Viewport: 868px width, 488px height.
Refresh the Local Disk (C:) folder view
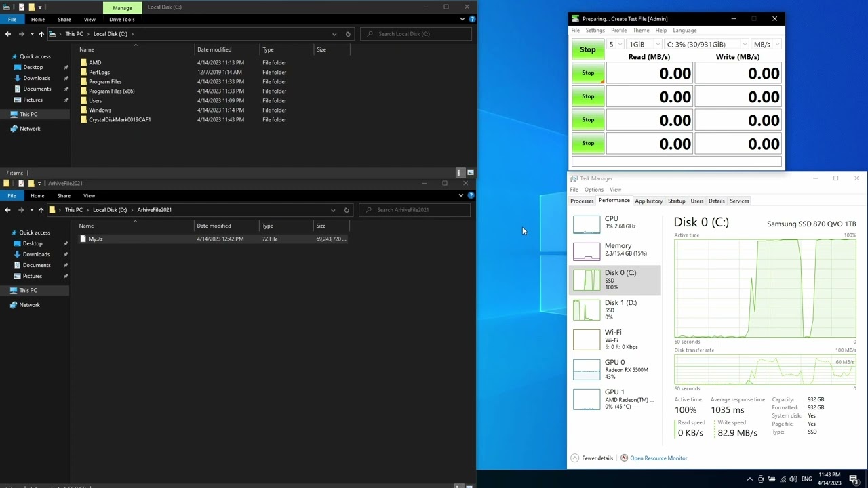[348, 34]
